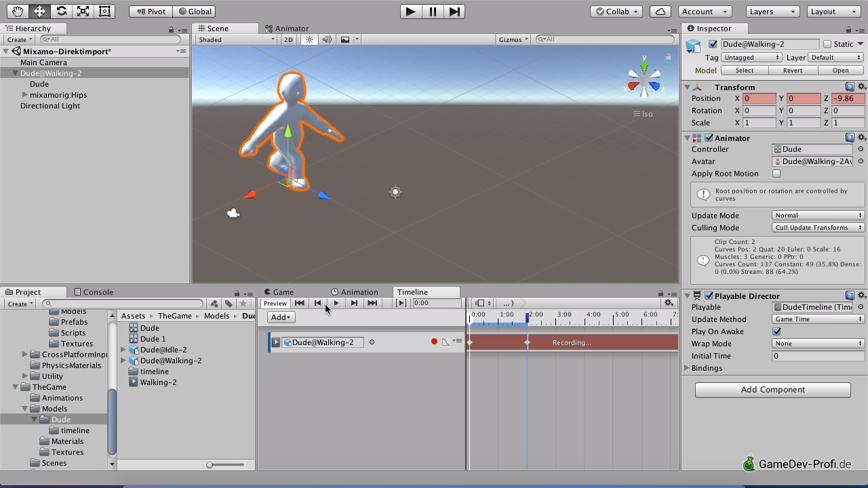Jump to timeline end

coord(372,303)
